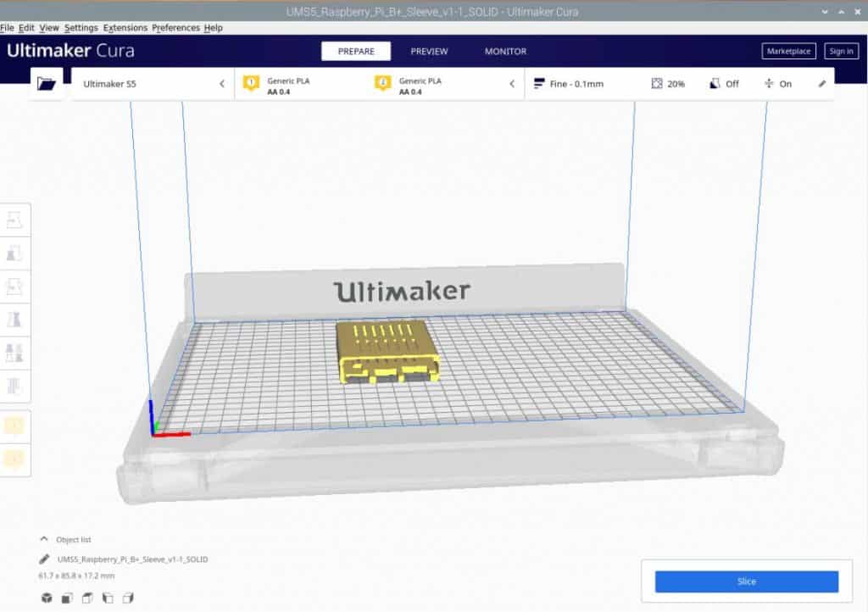Viewport: 868px width, 612px height.
Task: Select the yellow Raspberry Pi sleeve model
Action: click(387, 351)
